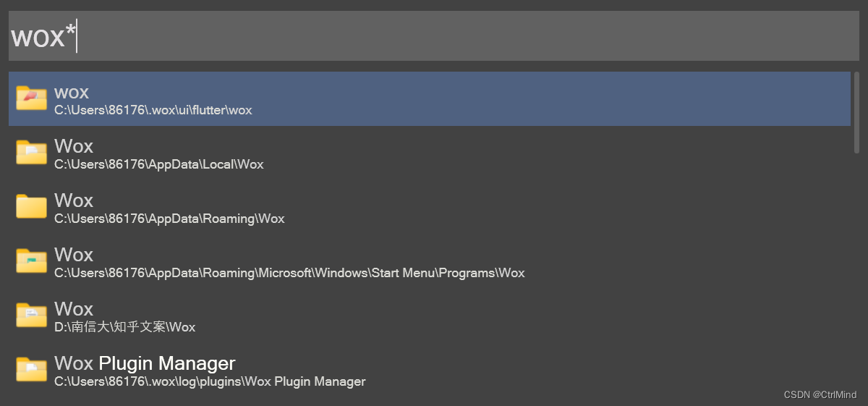
Task: Click folder icon of .wox\ui\flutter\wox result
Action: click(32, 98)
